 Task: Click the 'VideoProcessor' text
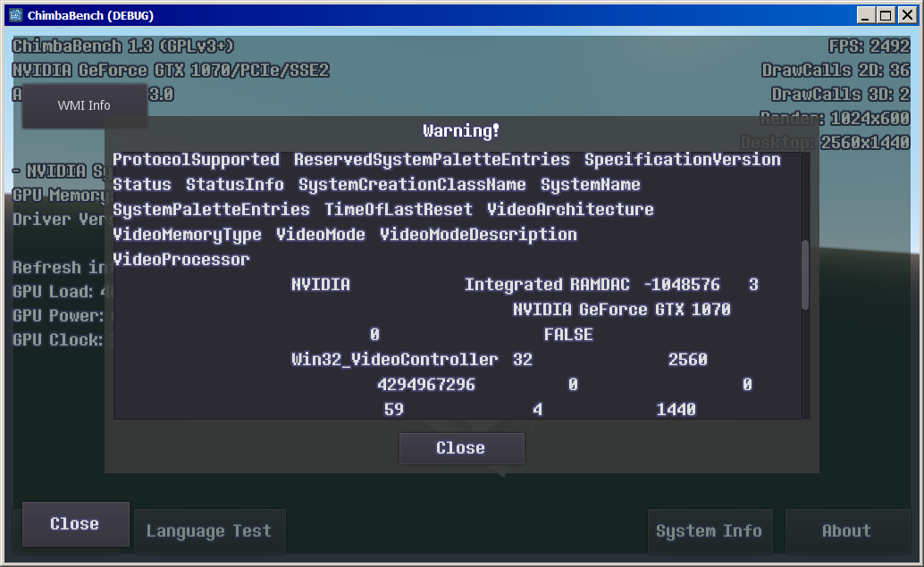[x=181, y=260]
